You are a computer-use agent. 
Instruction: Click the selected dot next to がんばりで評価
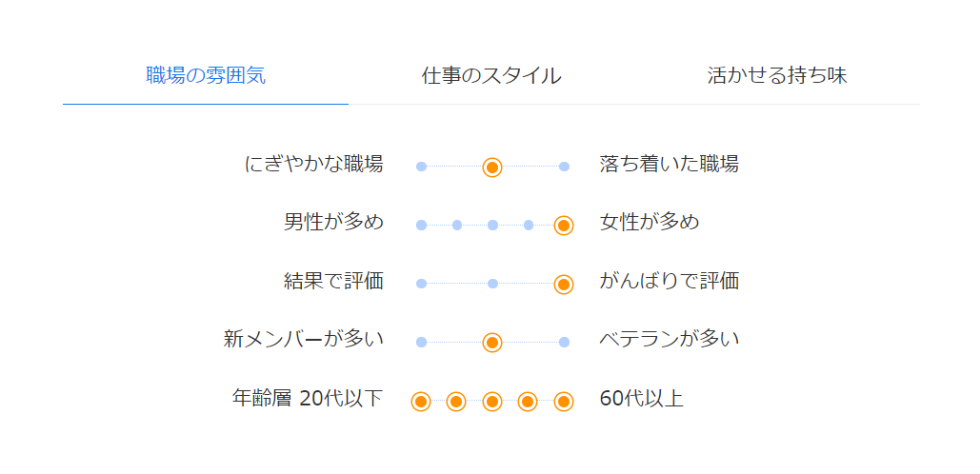564,284
